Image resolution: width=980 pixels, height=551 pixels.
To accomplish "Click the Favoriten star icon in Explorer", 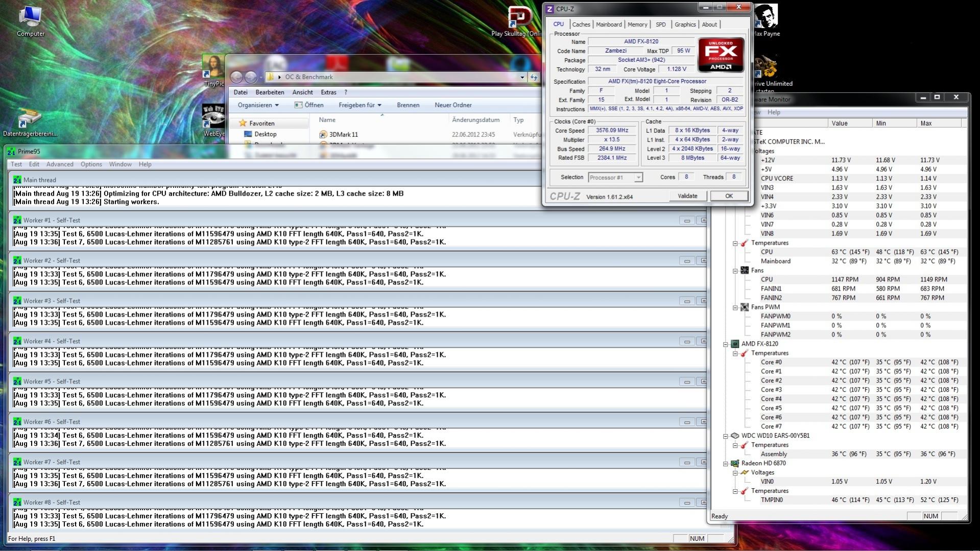I will (x=243, y=123).
